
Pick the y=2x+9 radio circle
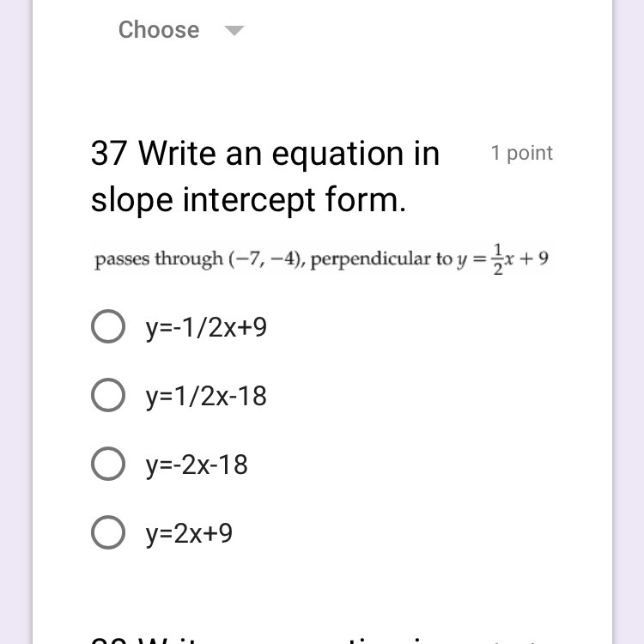click(108, 533)
